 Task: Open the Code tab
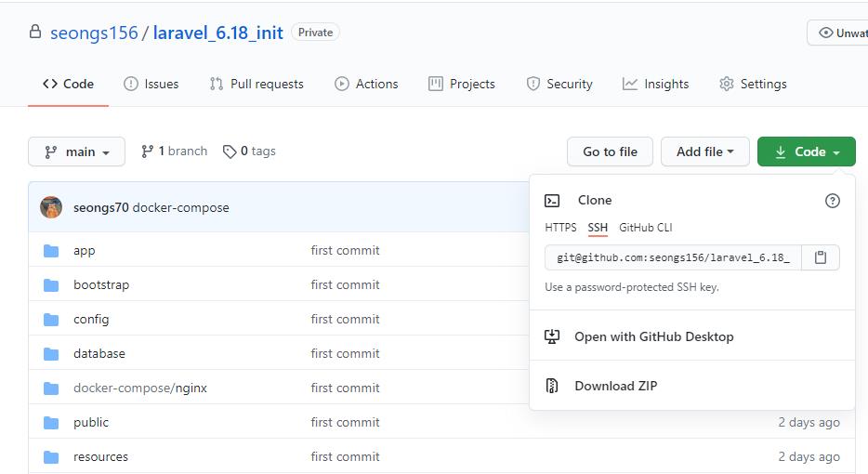[x=68, y=84]
